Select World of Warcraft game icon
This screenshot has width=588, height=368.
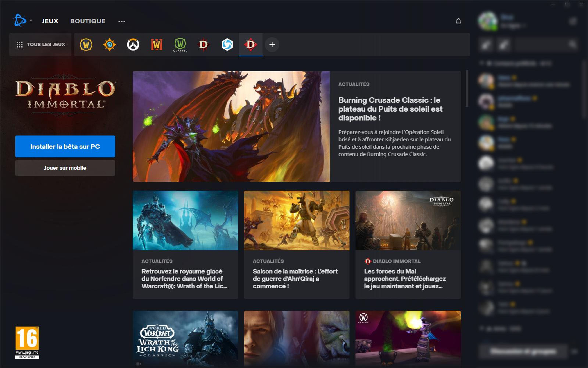(x=86, y=45)
